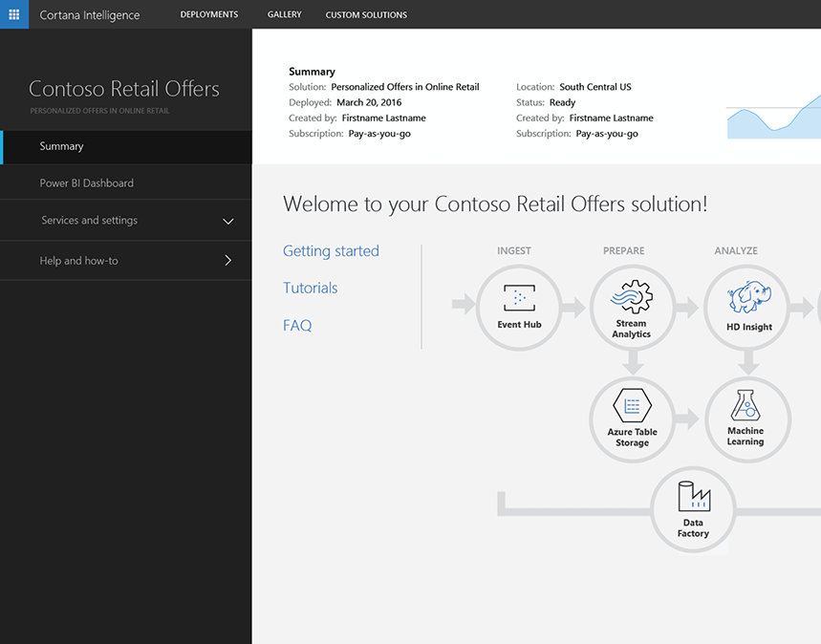Image resolution: width=821 pixels, height=644 pixels.
Task: Click the PERSONALIZED OFFERS IN ONLINE RETAIL subtitle
Action: 99,111
